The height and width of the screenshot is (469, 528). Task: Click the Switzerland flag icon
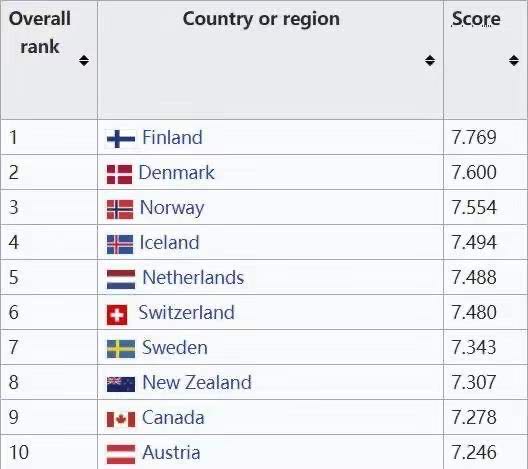click(117, 315)
